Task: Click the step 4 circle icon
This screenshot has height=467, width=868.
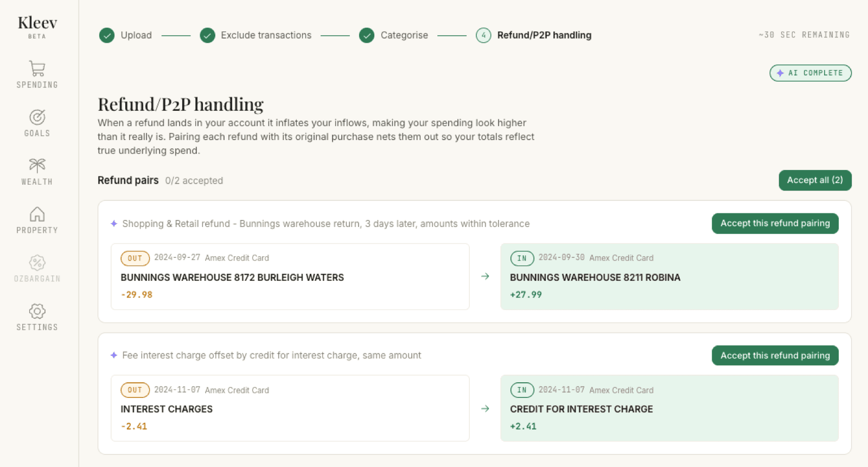Action: click(483, 35)
